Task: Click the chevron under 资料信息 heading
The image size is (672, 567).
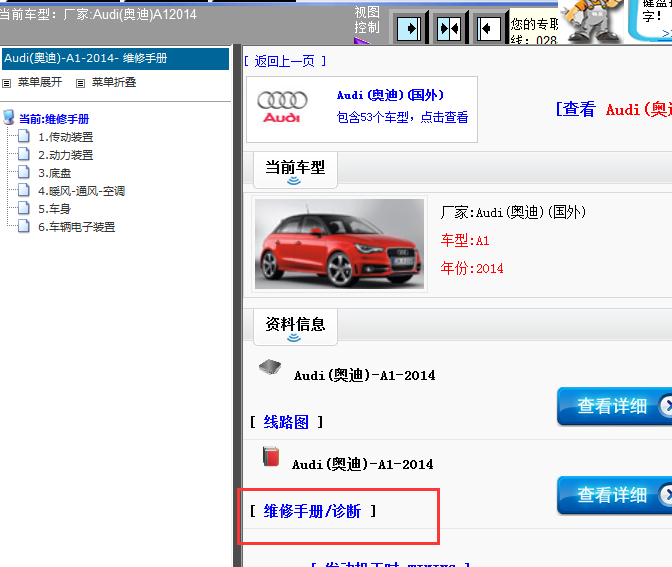Action: [x=294, y=338]
